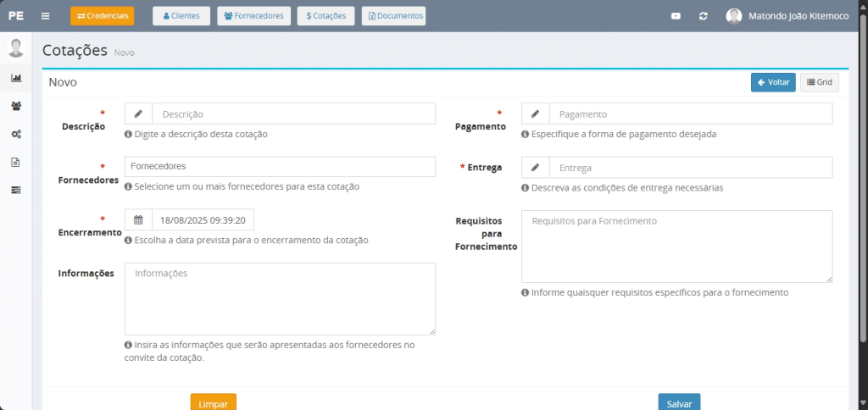
Task: Focus the Pagamento input field
Action: click(691, 114)
